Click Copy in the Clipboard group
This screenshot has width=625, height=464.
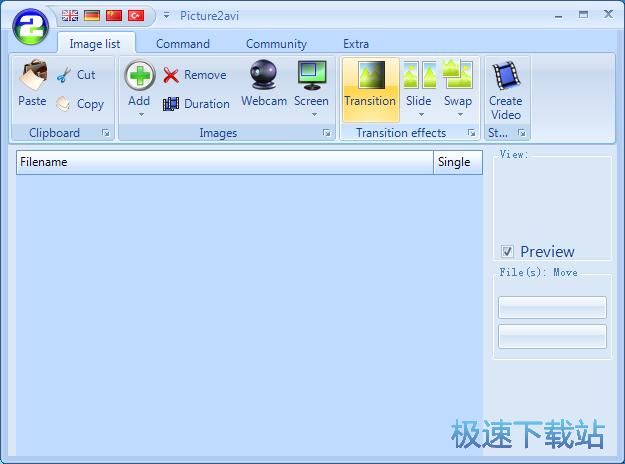[81, 104]
